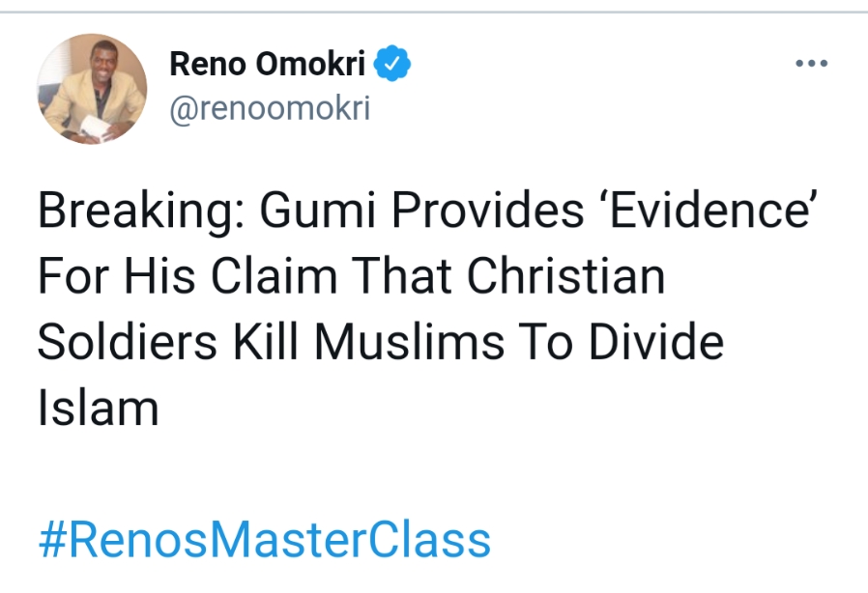This screenshot has height=593, width=868.
Task: Click the word "Muslims" in the tweet
Action: tap(422, 343)
